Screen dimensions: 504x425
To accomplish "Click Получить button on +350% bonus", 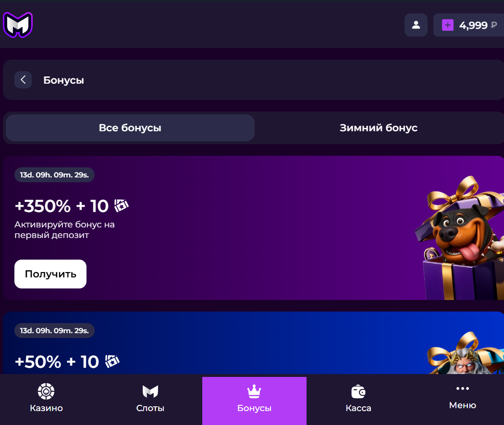I will coord(50,274).
